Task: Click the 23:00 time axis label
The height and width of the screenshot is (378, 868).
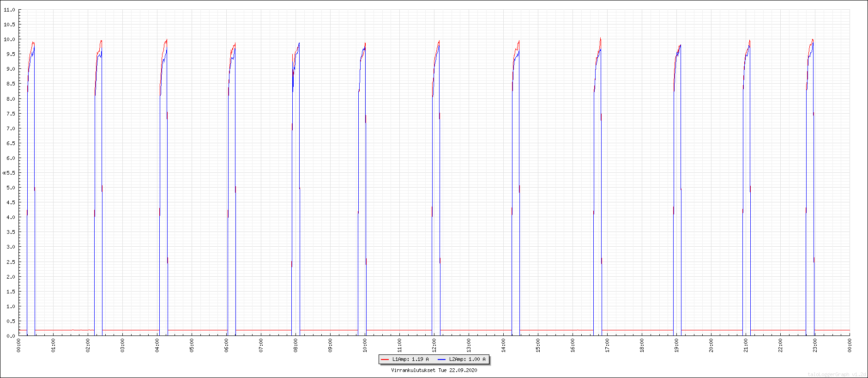Action: pyautogui.click(x=815, y=345)
